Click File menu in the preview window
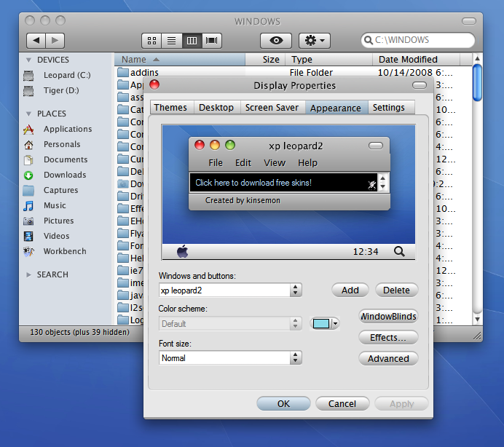The image size is (504, 447). tap(216, 163)
